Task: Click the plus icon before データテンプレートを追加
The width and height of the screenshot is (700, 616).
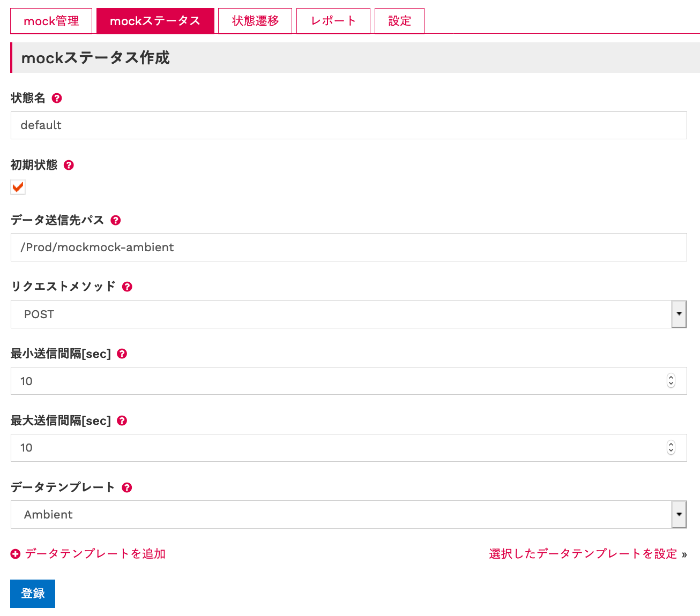Action: click(x=16, y=553)
